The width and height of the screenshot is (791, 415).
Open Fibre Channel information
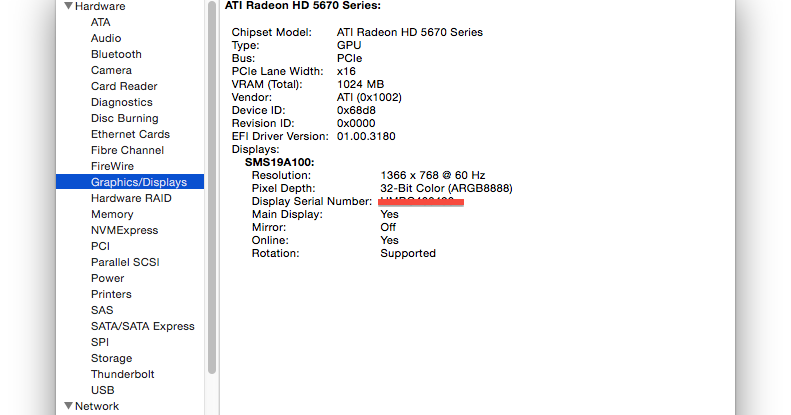pyautogui.click(x=127, y=150)
